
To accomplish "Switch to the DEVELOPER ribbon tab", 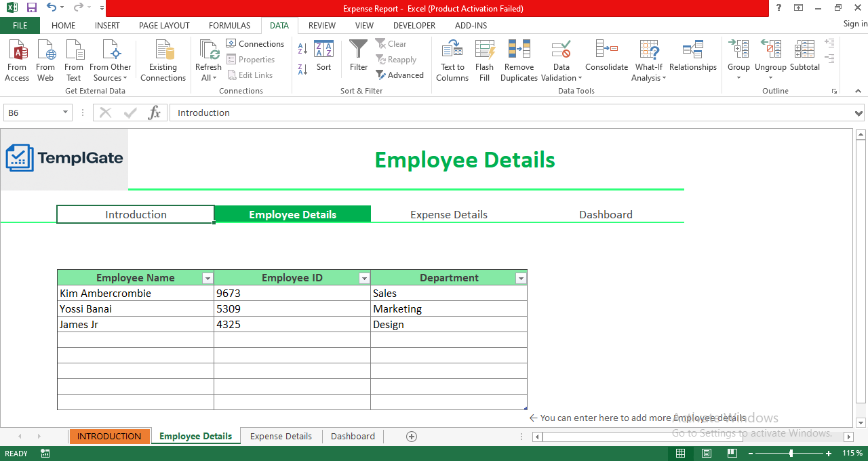I will (x=414, y=25).
